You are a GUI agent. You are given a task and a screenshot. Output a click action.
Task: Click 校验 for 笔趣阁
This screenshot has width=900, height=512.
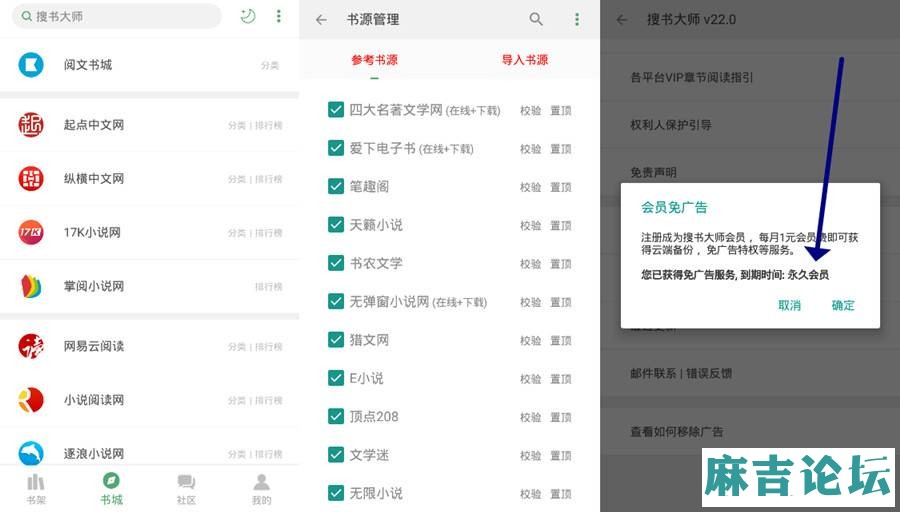[530, 187]
